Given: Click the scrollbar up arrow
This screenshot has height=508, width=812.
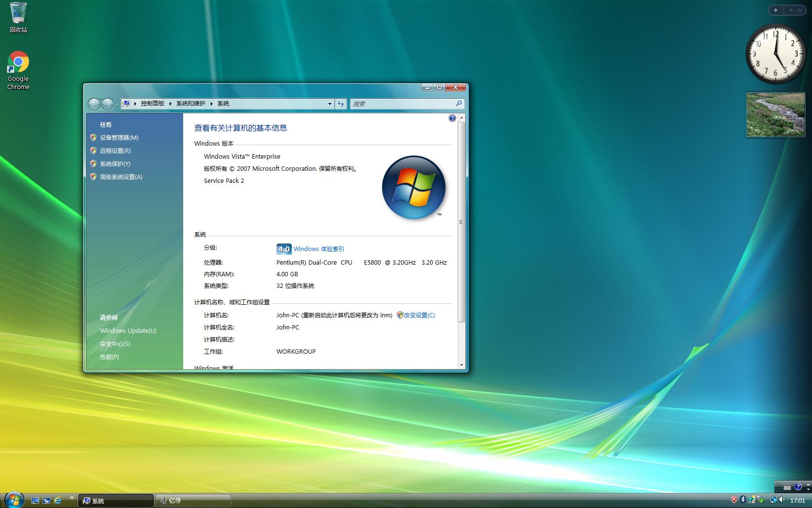Looking at the screenshot, I should pyautogui.click(x=462, y=118).
